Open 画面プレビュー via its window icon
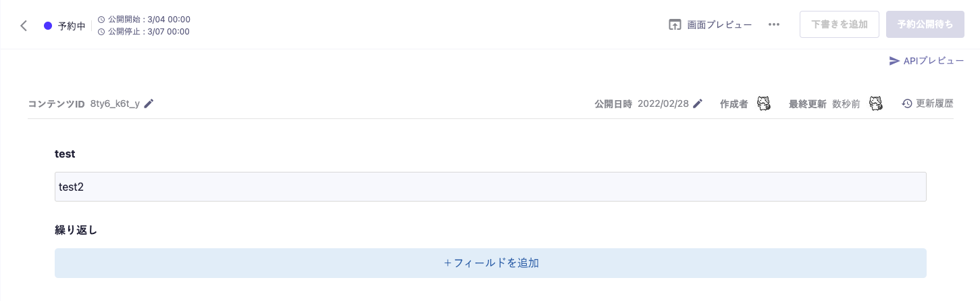 (x=675, y=25)
